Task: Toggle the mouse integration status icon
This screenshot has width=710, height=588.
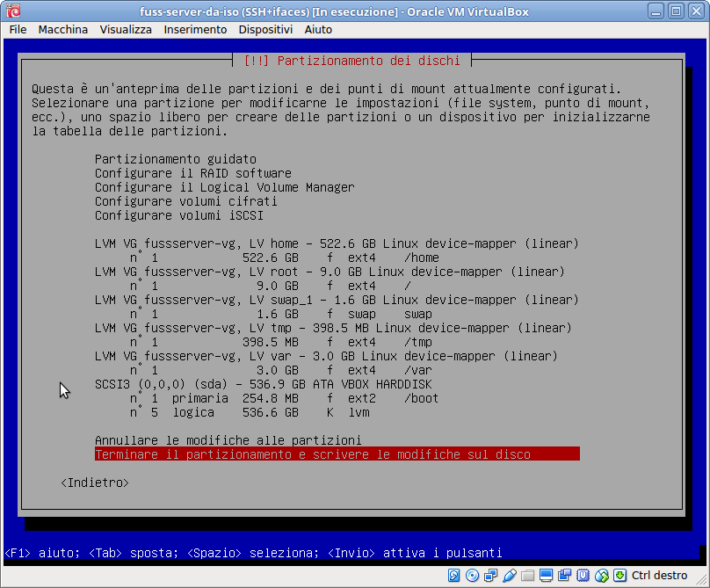Action: [x=601, y=576]
